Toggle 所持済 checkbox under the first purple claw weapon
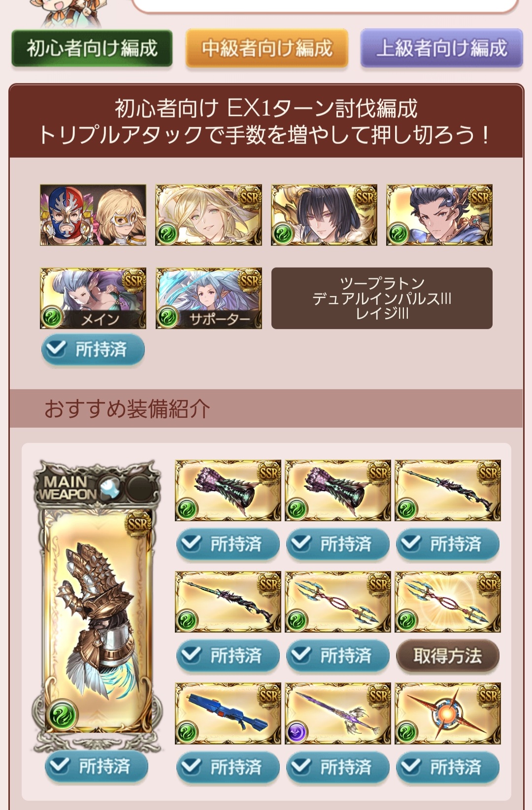 228,544
